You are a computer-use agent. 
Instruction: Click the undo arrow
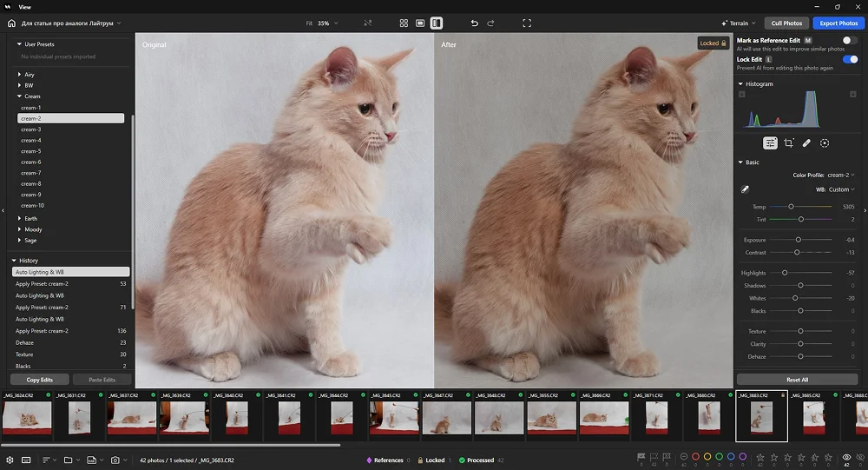[474, 23]
